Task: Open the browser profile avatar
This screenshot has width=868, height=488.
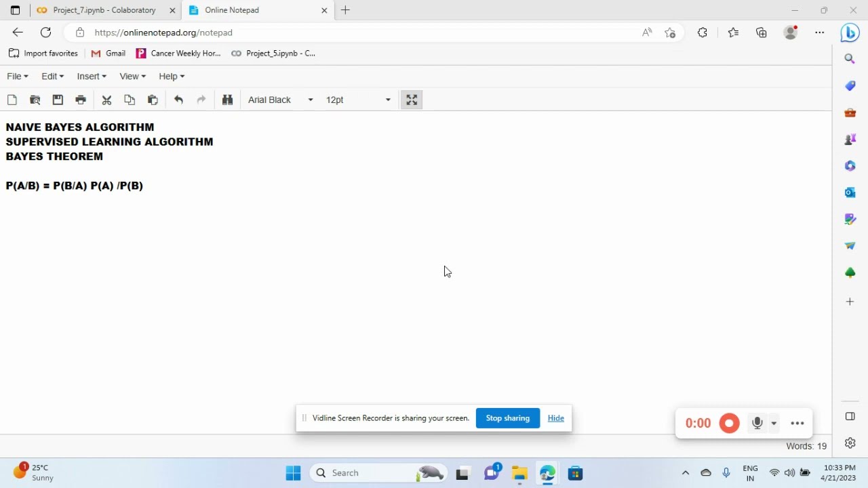Action: (x=791, y=33)
